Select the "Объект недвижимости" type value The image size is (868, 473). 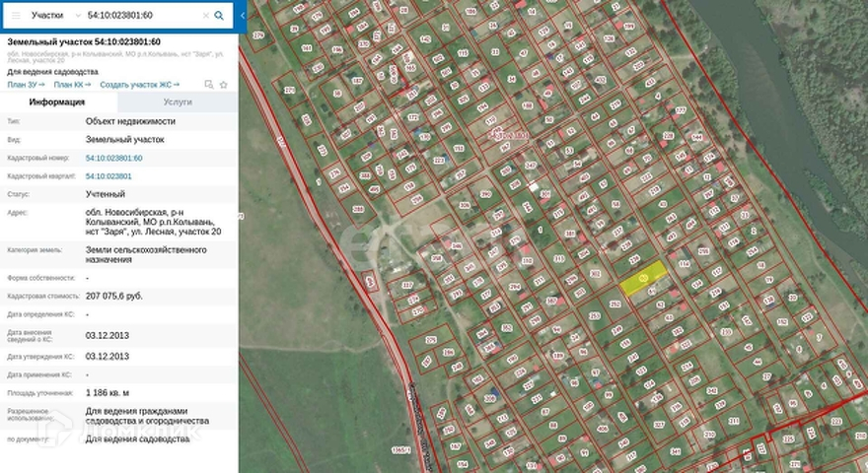[130, 121]
